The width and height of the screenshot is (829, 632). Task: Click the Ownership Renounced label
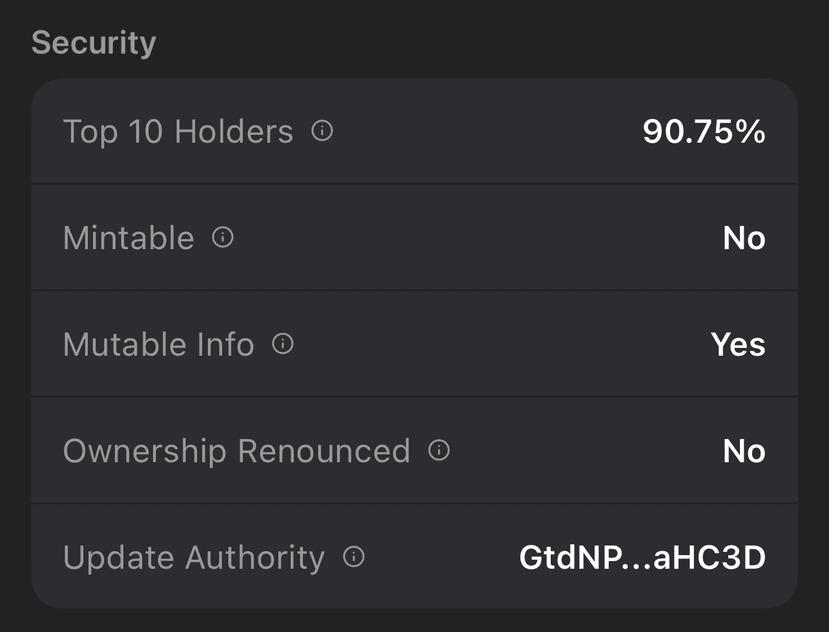(x=236, y=451)
